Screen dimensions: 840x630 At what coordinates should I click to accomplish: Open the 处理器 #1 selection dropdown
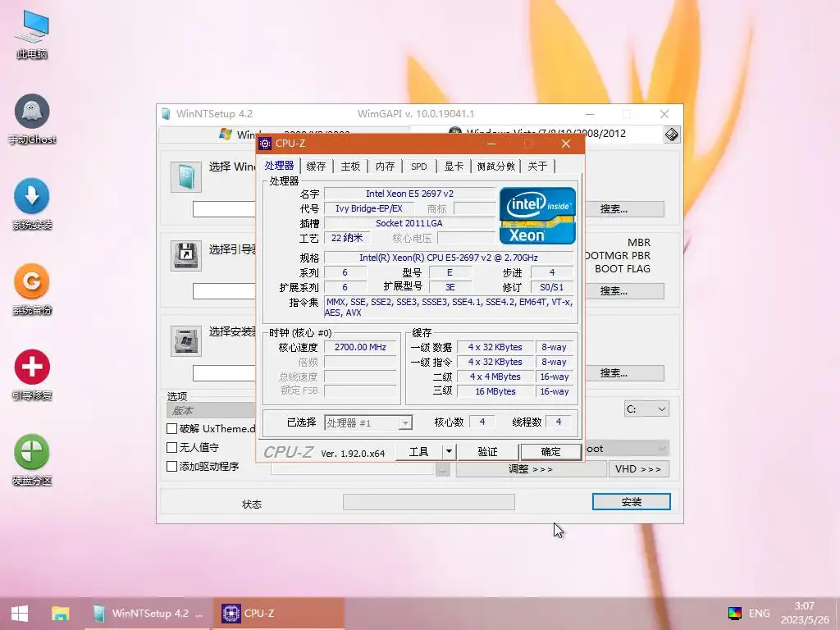coord(368,422)
